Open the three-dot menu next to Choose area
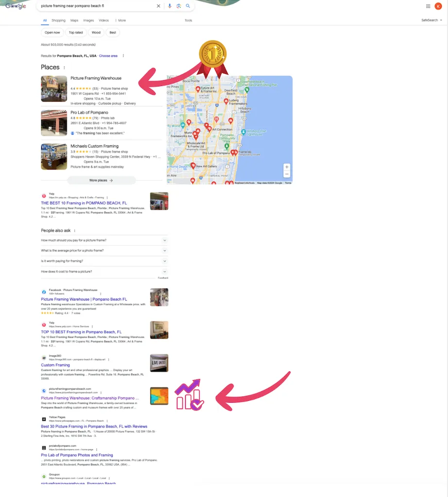Image resolution: width=448 pixels, height=497 pixels. [x=123, y=56]
